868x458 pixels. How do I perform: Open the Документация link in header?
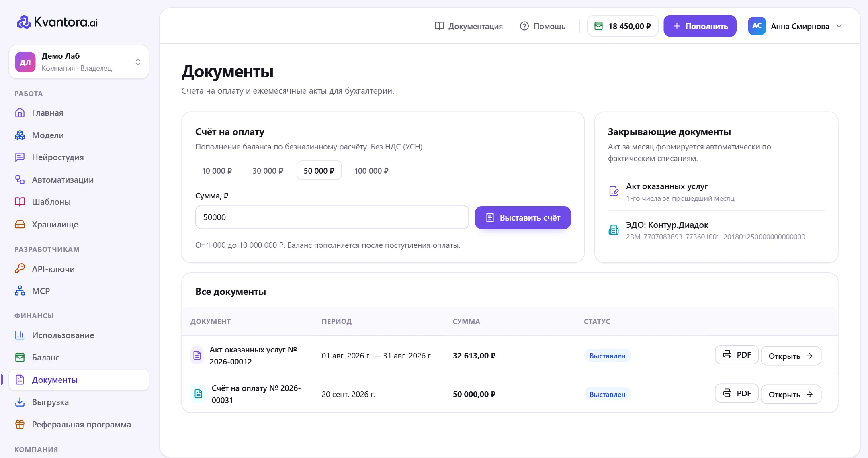(x=469, y=26)
